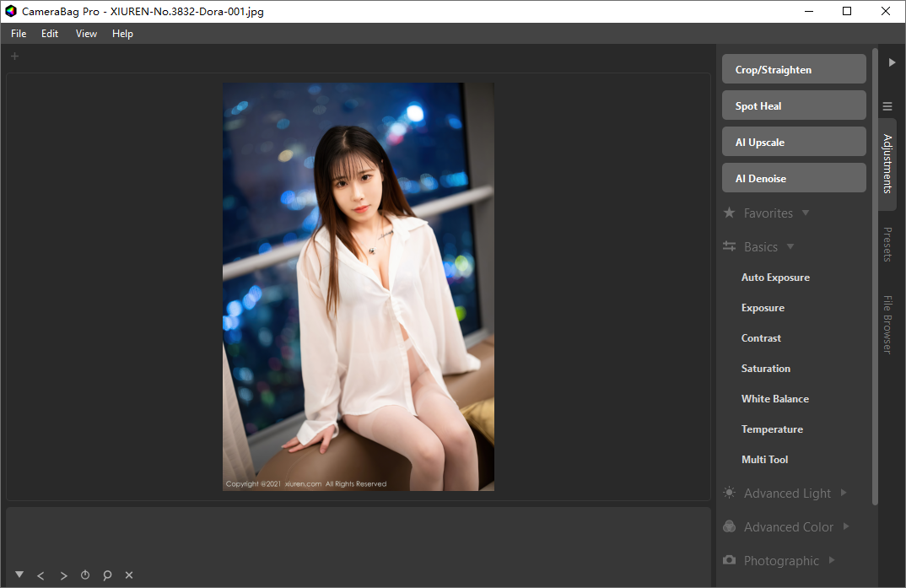Click the hamburger icon on the right edge
Image resolution: width=906 pixels, height=588 pixels.
[x=887, y=106]
